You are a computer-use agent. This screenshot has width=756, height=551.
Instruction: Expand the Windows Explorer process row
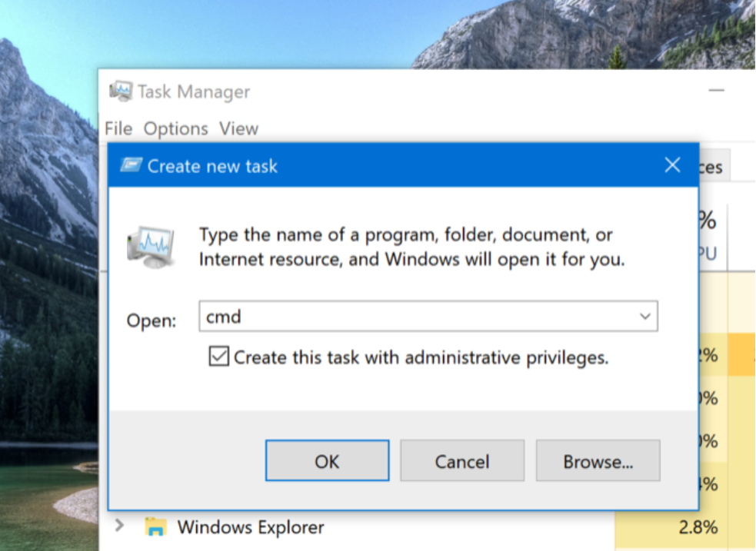(x=119, y=526)
